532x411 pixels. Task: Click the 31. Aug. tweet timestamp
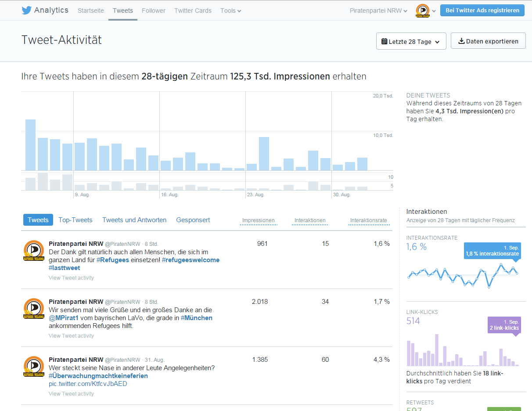click(155, 360)
